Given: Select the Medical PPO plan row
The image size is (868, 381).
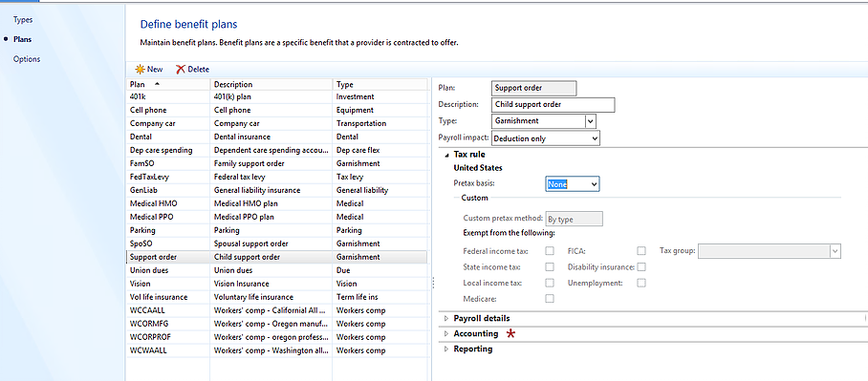Looking at the screenshot, I should click(x=277, y=217).
